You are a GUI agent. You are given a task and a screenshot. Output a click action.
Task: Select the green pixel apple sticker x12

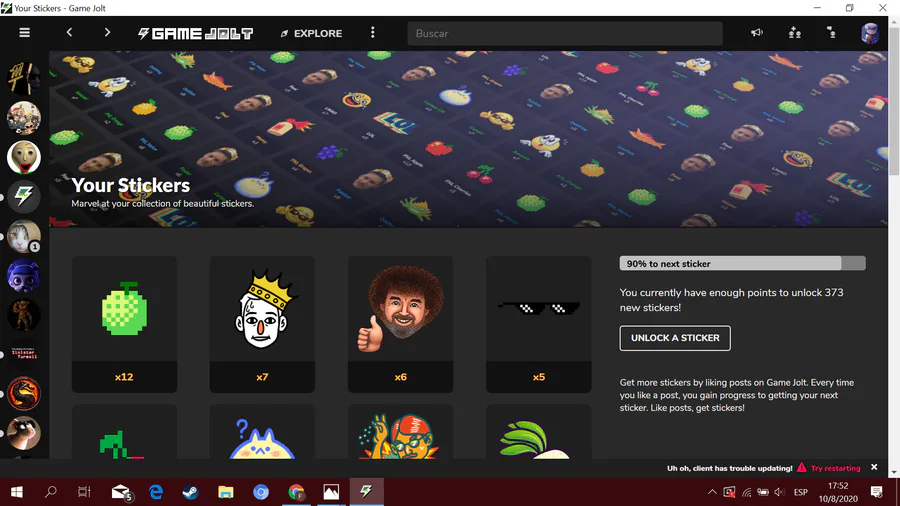click(x=124, y=324)
